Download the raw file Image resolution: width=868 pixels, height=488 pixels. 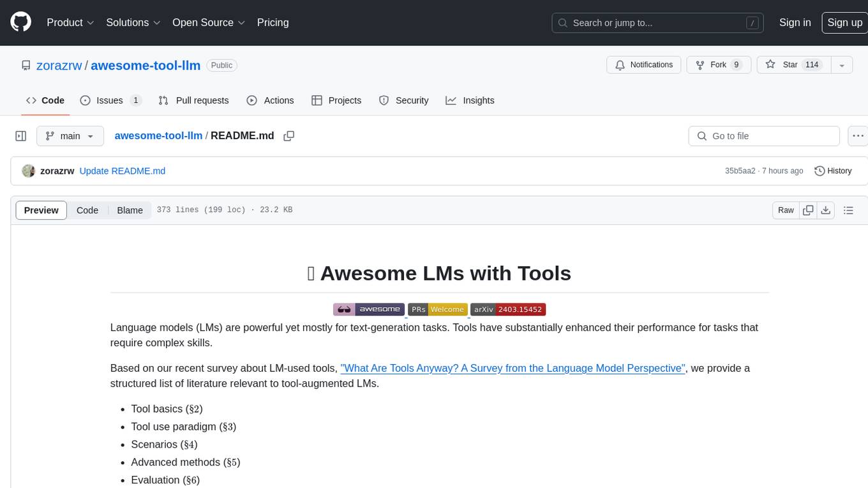[x=826, y=210]
